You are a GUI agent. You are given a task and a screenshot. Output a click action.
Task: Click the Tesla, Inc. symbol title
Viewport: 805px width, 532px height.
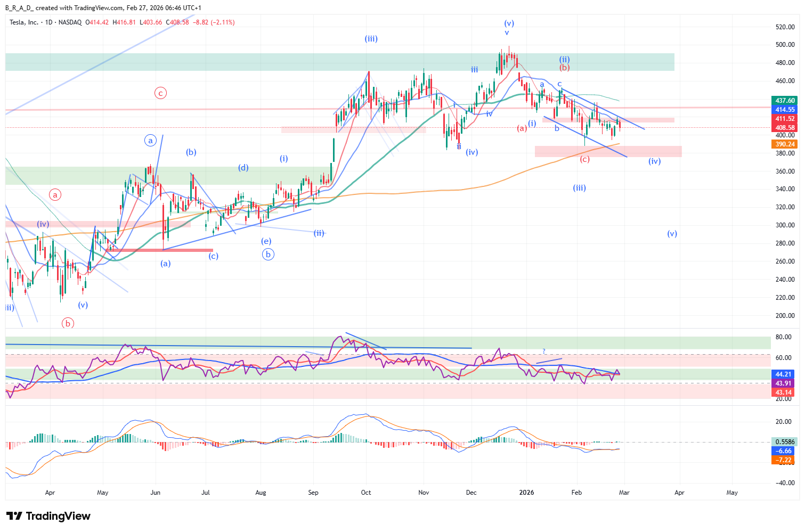tap(24, 22)
